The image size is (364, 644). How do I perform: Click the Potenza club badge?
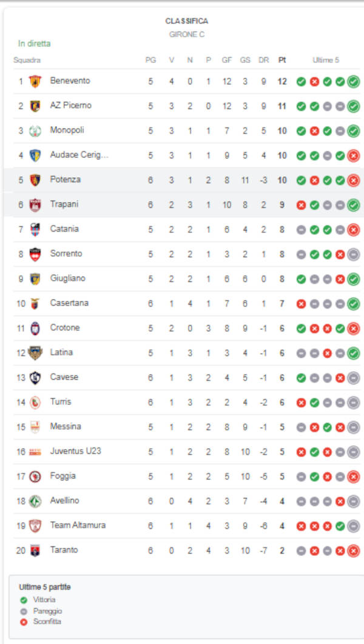tap(35, 179)
